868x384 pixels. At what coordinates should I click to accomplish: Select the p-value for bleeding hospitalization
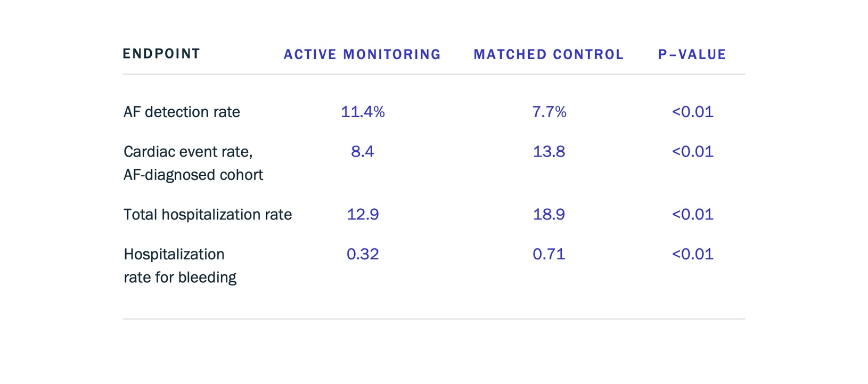[x=692, y=254]
